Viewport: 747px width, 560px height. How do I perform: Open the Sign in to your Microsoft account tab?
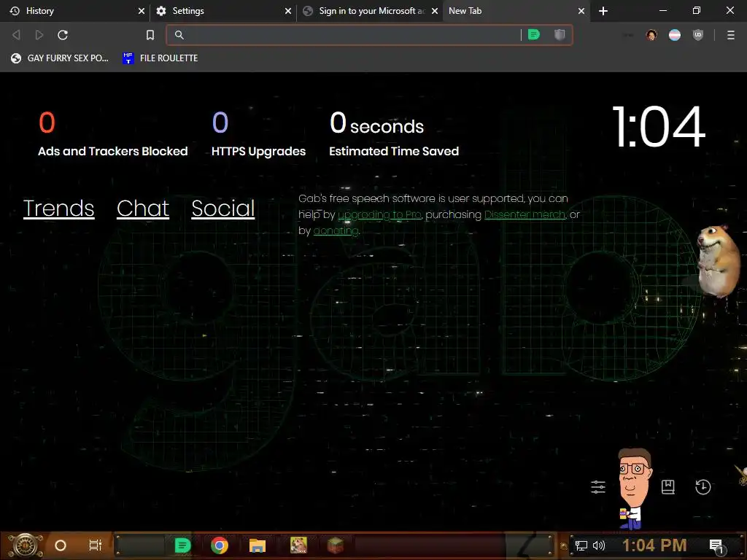[371, 11]
